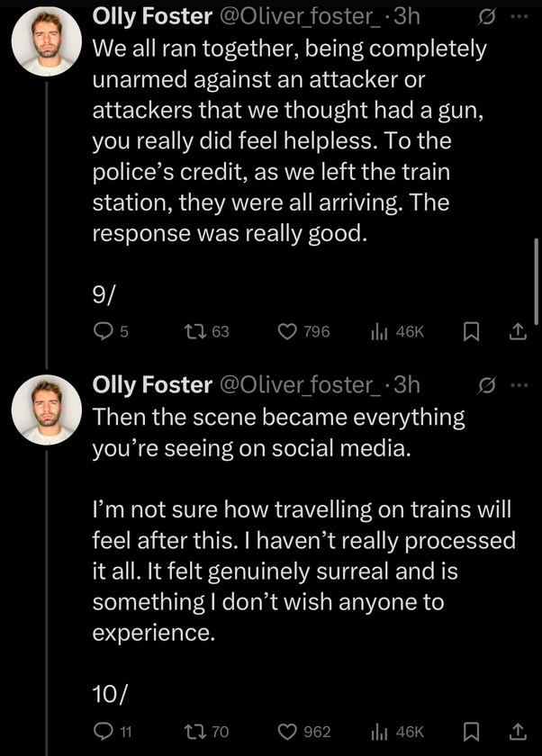Screen dimensions: 542x756
Task: Open Olly Foster's name on the 10/ tweet
Action: point(151,384)
